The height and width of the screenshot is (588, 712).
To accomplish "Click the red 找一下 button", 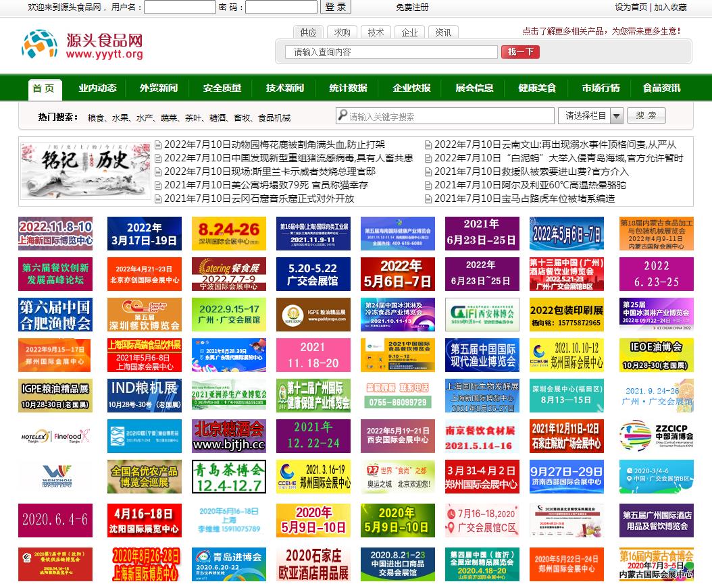I will pos(520,52).
